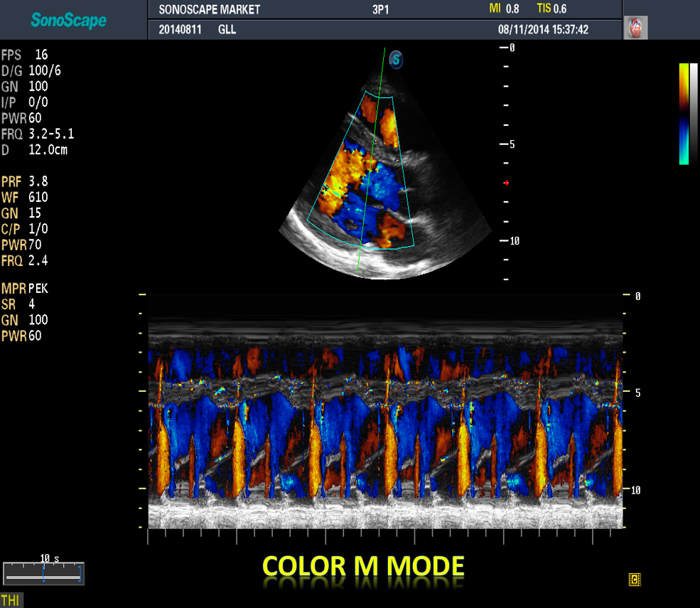Click the 3P1 probe label in header
The width and height of the screenshot is (700, 608).
380,10
